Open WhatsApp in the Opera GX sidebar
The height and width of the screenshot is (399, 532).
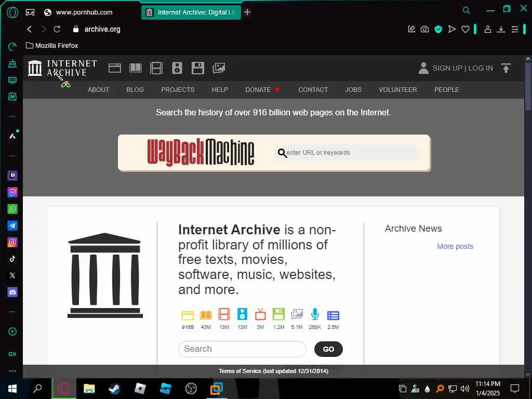click(x=12, y=209)
